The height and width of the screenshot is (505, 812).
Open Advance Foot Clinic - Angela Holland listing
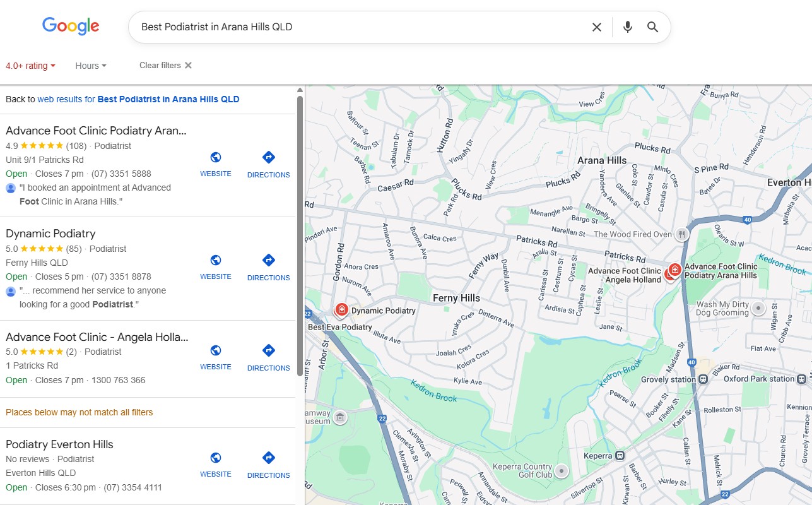point(97,336)
